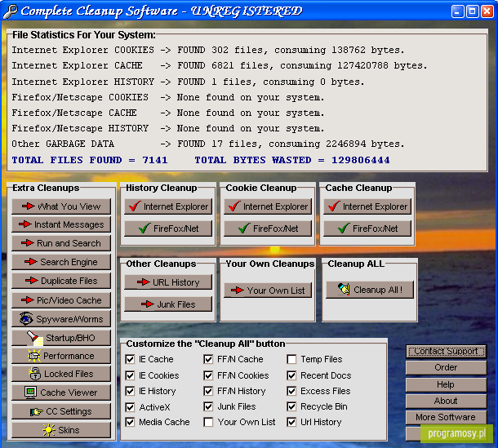
Task: Click More Software button
Action: coord(446,417)
